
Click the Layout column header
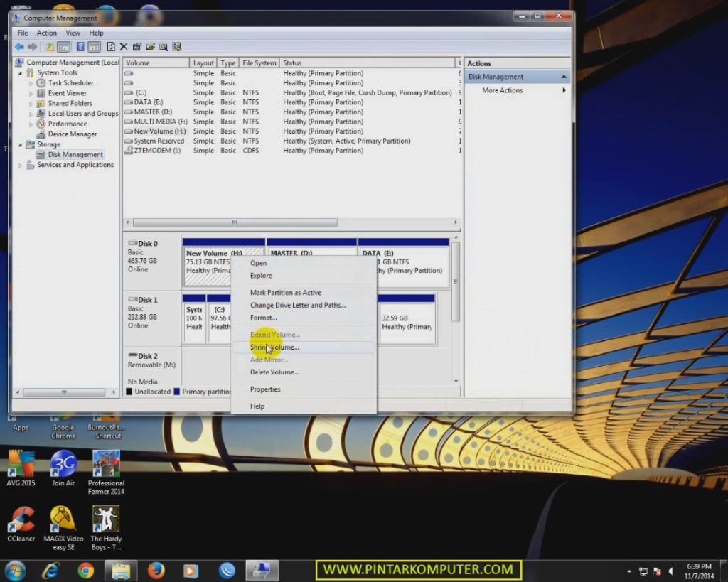point(203,63)
